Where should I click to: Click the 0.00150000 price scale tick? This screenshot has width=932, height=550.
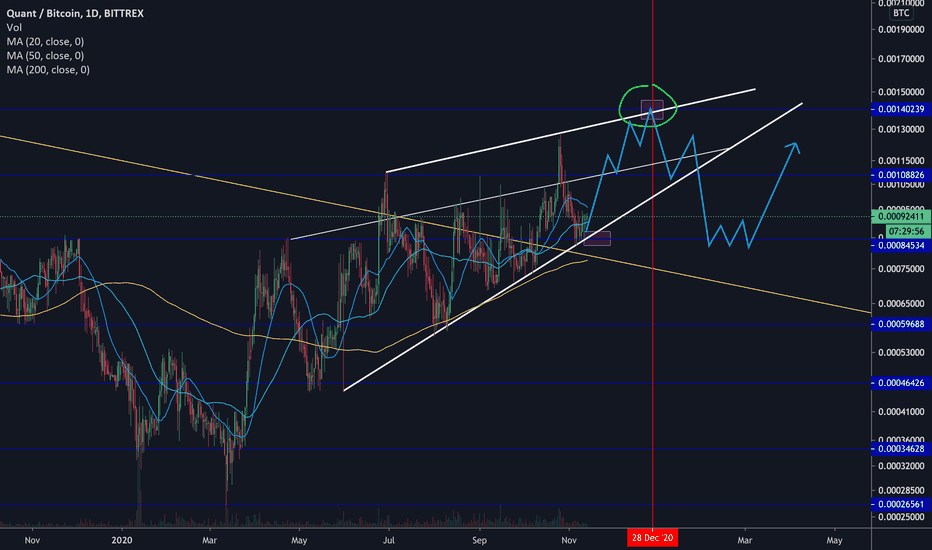[x=901, y=92]
